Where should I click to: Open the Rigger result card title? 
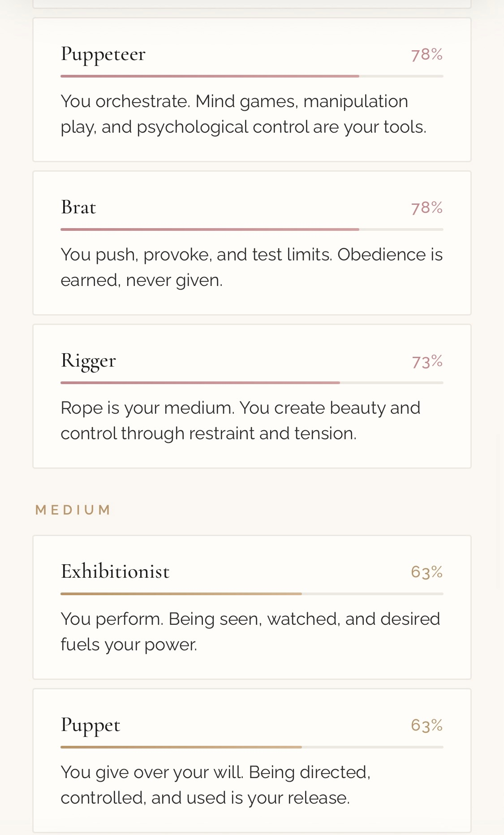tap(88, 361)
